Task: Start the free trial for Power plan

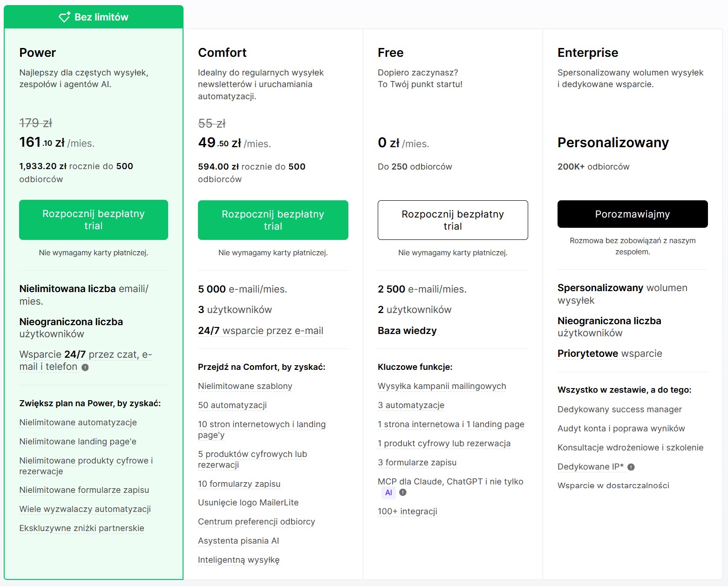Action: (x=94, y=220)
